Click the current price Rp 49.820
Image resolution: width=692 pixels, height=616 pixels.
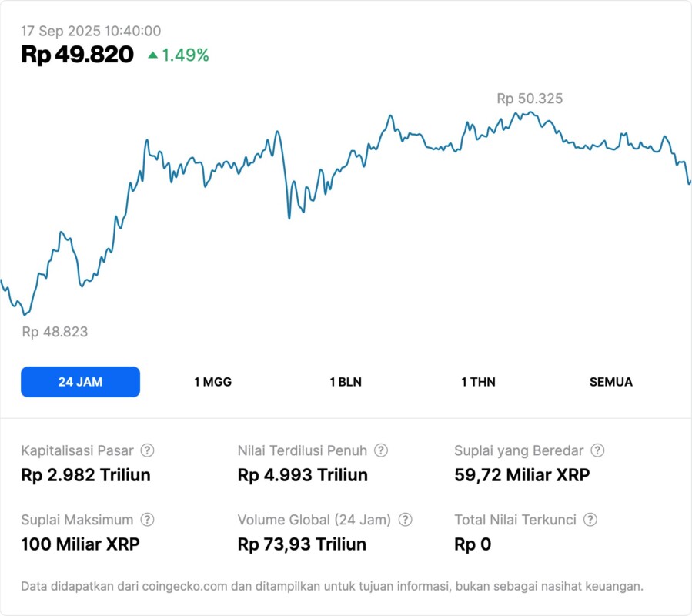[x=77, y=55]
